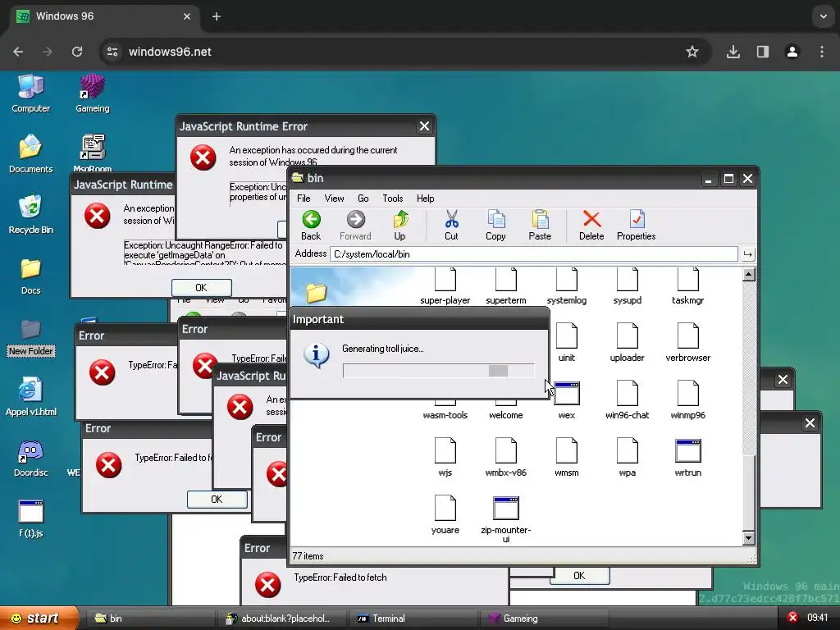The image size is (840, 630).
Task: Click the red error tray icon
Action: [x=792, y=618]
